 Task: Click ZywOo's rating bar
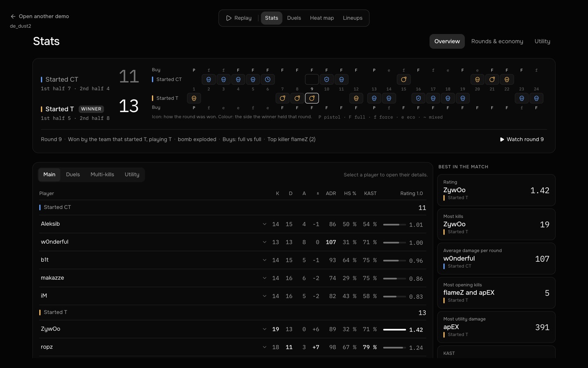click(x=394, y=330)
